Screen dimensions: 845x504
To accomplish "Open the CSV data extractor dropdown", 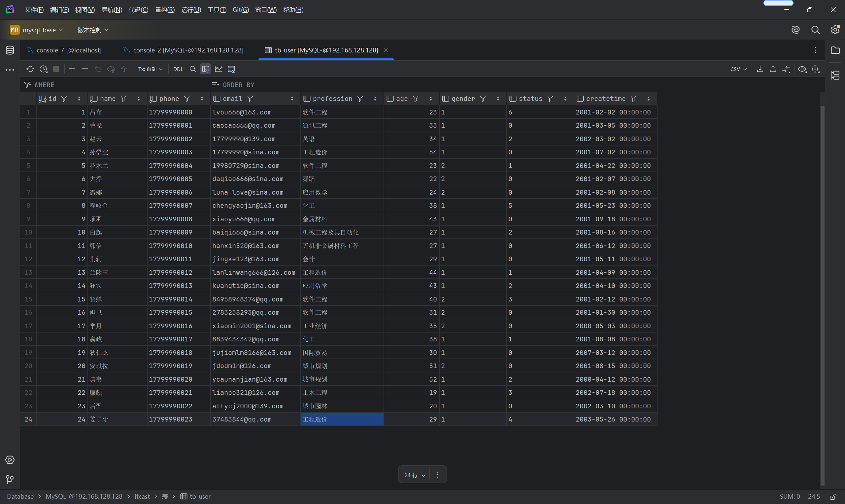I will pyautogui.click(x=738, y=69).
